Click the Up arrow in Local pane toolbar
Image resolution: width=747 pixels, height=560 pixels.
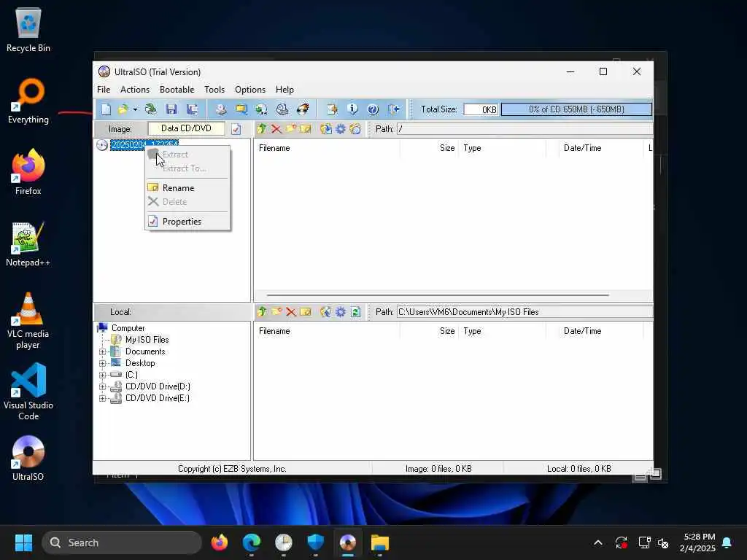tap(262, 312)
